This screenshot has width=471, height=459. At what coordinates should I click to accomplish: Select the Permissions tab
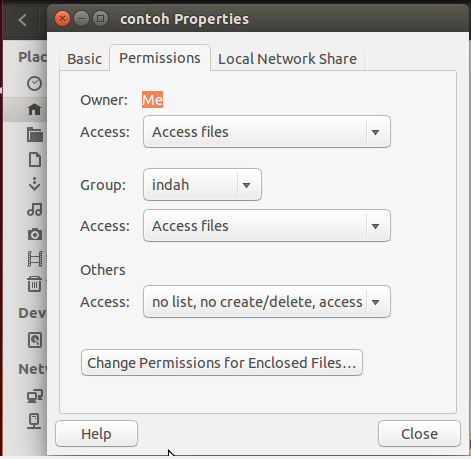[160, 58]
